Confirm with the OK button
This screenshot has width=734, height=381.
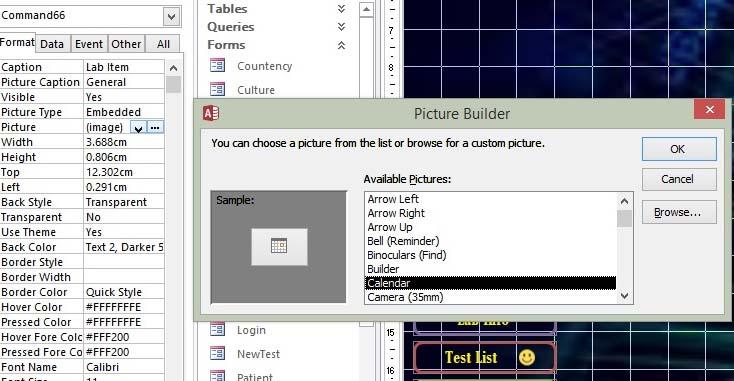pyautogui.click(x=679, y=149)
